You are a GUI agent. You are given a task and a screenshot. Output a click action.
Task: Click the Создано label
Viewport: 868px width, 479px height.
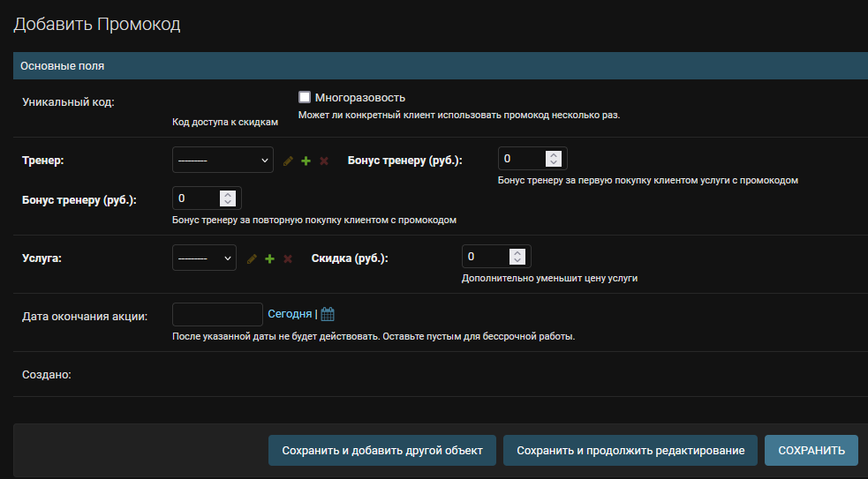click(47, 375)
